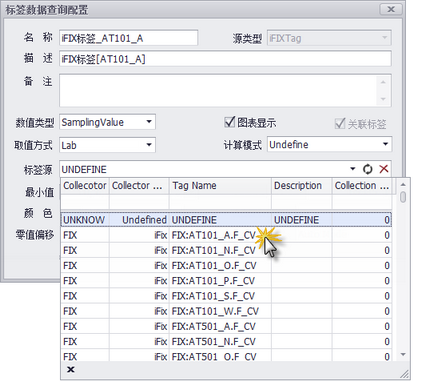This screenshot has height=382, width=430.
Task: Sort by Collector ... column header
Action: click(x=139, y=185)
